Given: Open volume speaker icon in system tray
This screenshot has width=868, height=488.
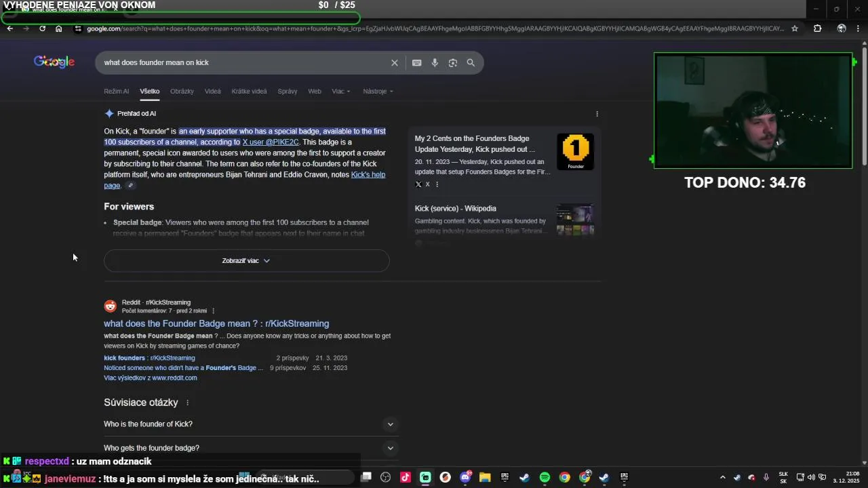Looking at the screenshot, I should pyautogui.click(x=811, y=477).
